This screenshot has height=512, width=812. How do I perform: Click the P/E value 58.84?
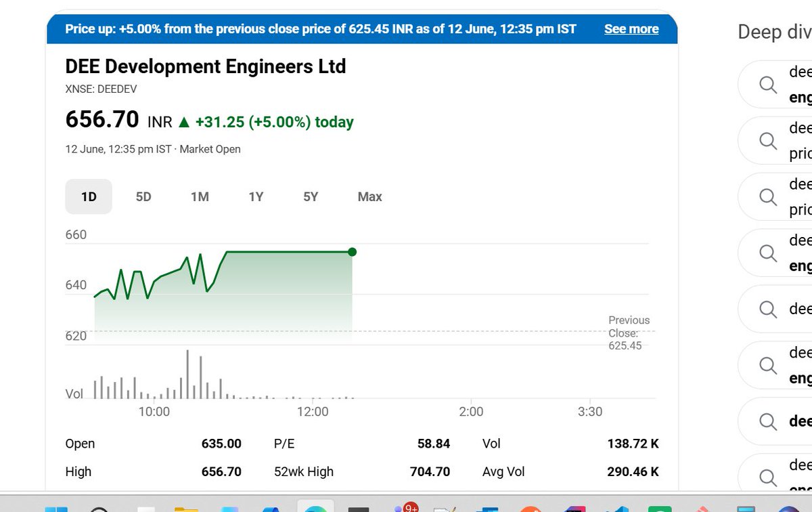click(434, 444)
